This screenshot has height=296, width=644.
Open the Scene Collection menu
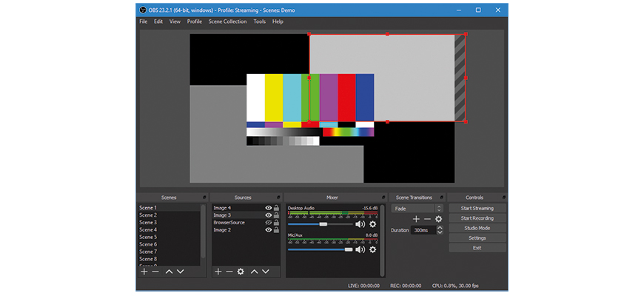pyautogui.click(x=227, y=21)
